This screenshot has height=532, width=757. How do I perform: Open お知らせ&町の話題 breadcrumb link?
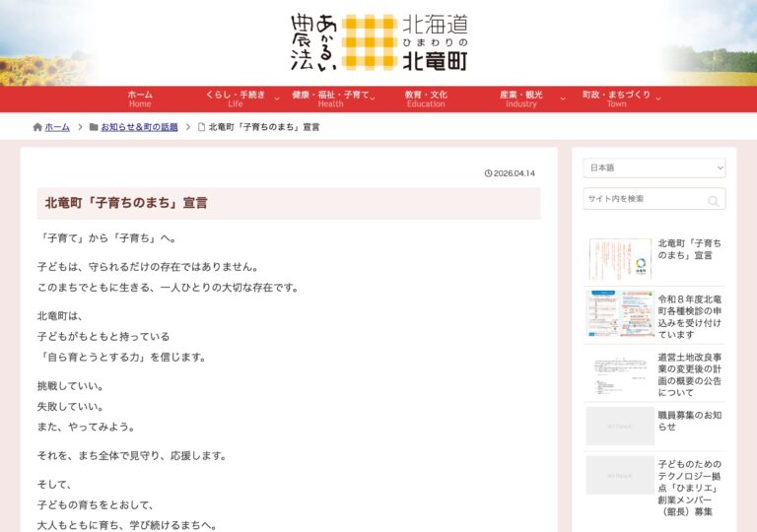click(x=139, y=127)
